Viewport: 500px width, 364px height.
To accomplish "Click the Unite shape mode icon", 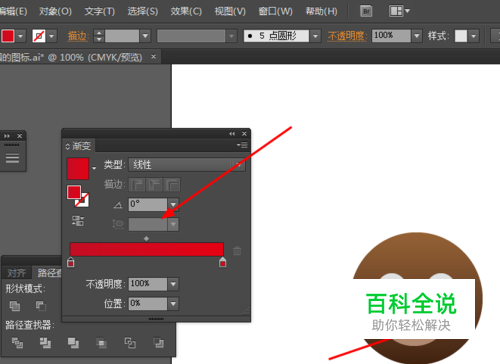I will click(x=14, y=306).
